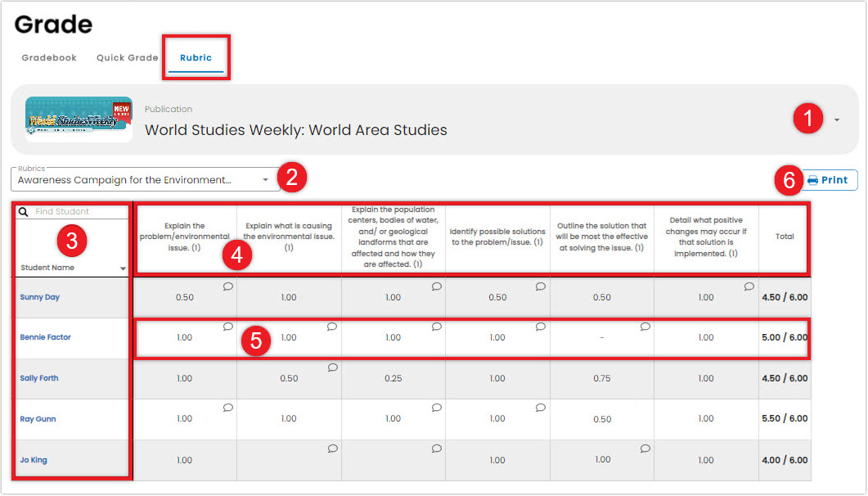The width and height of the screenshot is (868, 496).
Task: Open Sunny Day's comment on Explain the problem/environmental issue
Action: tap(228, 286)
